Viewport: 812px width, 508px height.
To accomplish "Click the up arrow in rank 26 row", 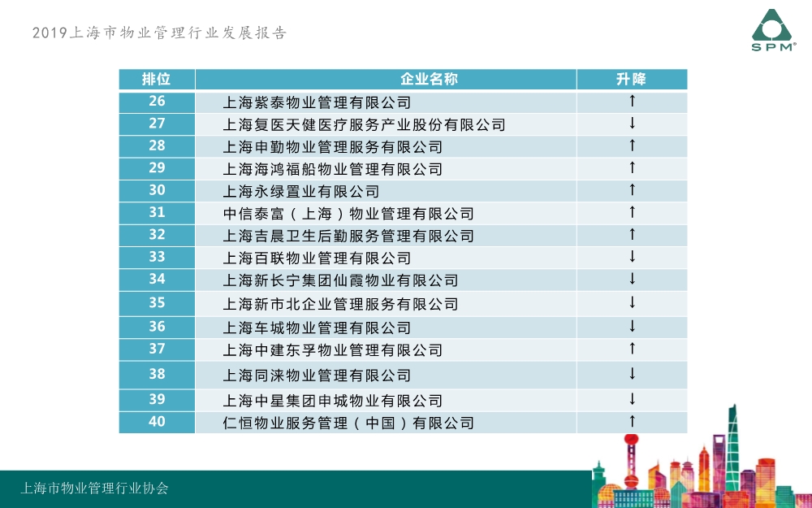I will point(632,102).
